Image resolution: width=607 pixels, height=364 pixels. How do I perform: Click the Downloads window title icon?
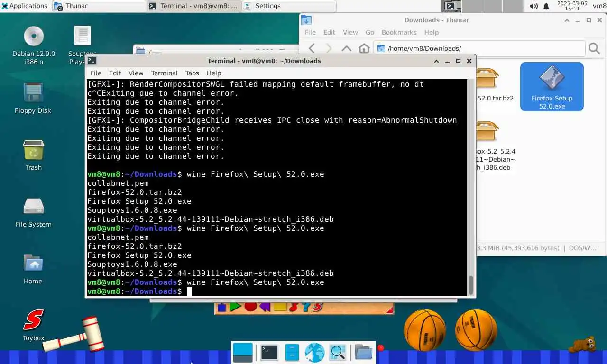[306, 20]
